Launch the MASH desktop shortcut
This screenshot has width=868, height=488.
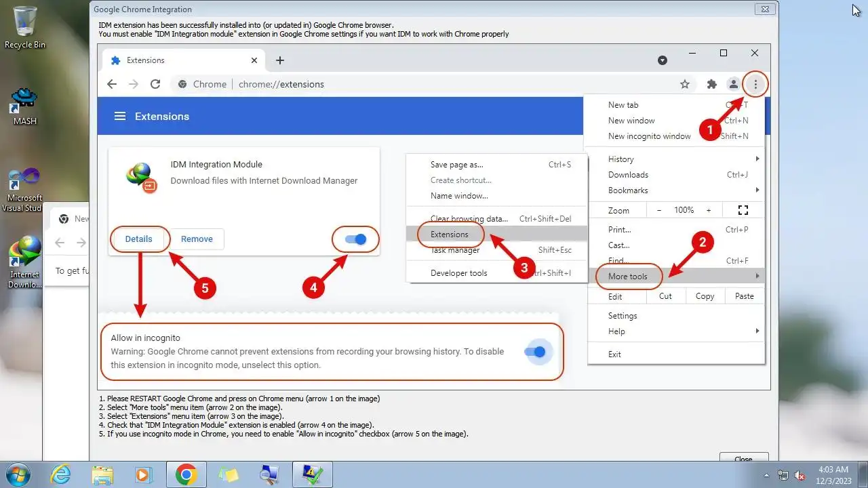click(25, 107)
